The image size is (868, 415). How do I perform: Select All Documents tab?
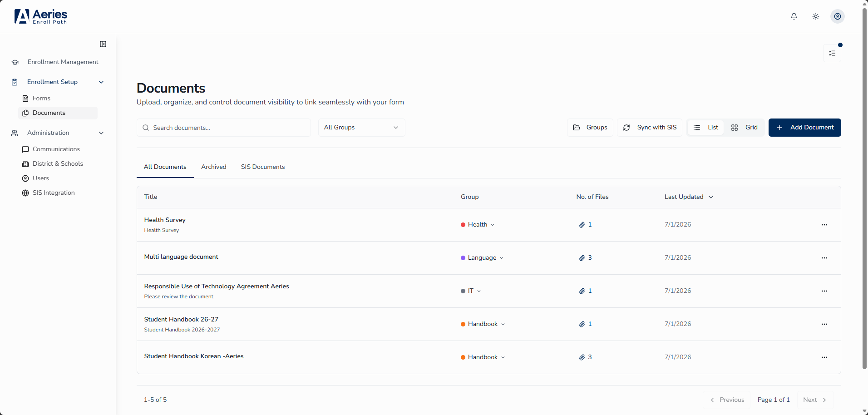(x=165, y=167)
